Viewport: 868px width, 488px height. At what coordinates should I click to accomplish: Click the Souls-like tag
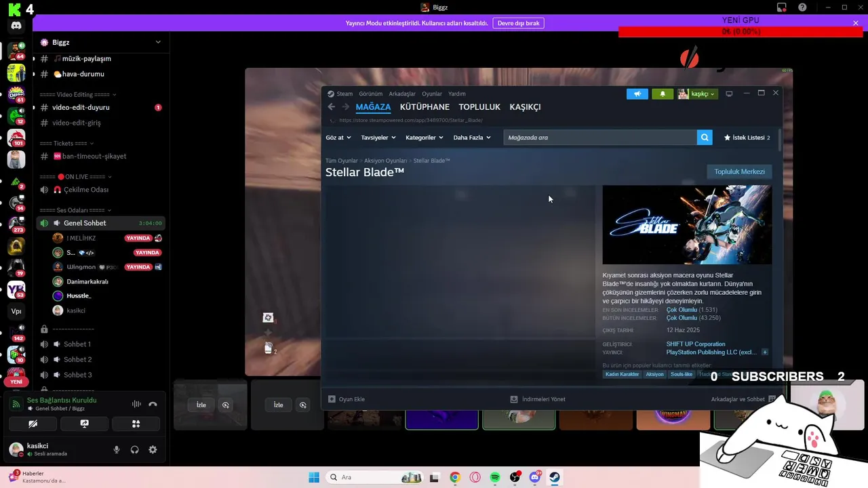(682, 374)
